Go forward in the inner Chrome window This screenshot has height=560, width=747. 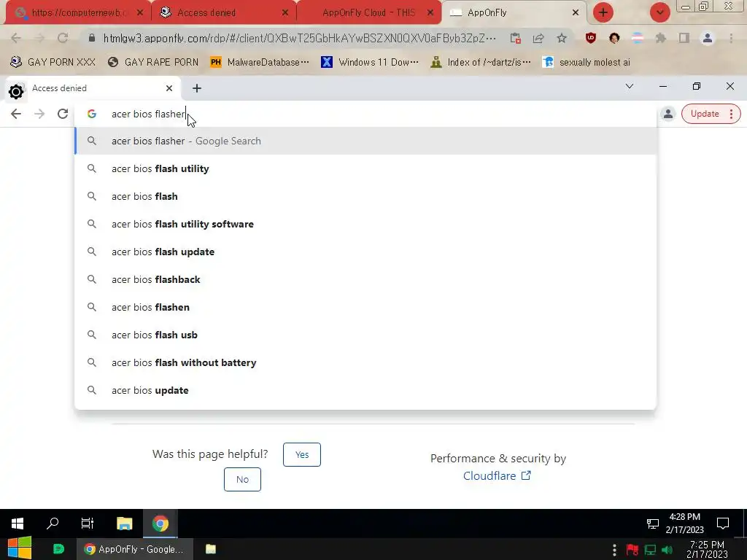39,114
